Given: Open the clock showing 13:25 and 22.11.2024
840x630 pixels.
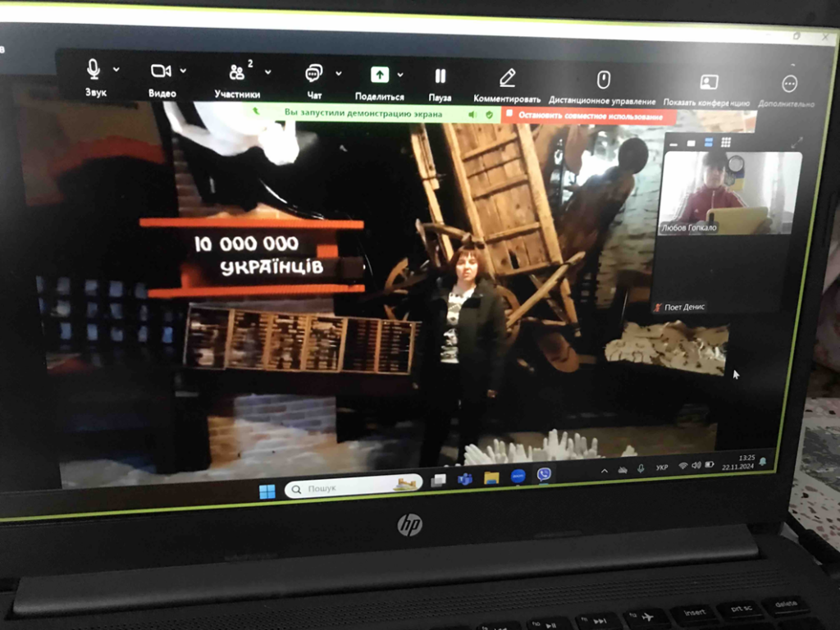Looking at the screenshot, I should tap(739, 463).
